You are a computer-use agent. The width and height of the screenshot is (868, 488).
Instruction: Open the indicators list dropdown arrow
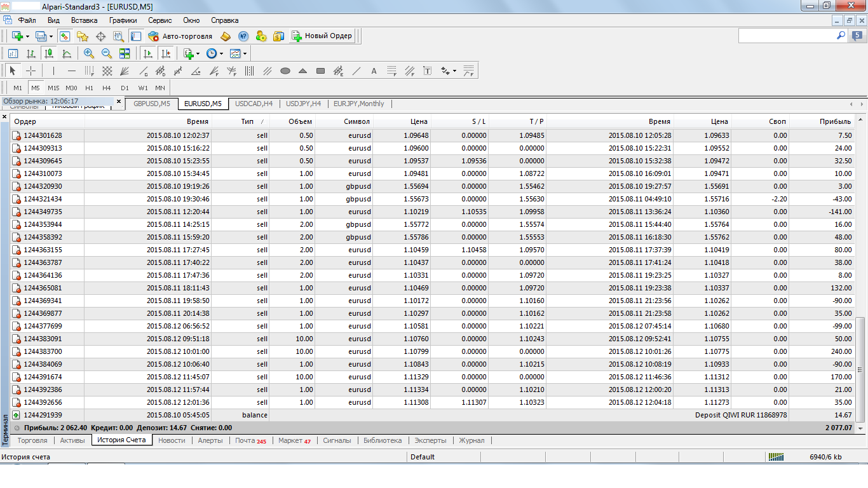tap(198, 54)
